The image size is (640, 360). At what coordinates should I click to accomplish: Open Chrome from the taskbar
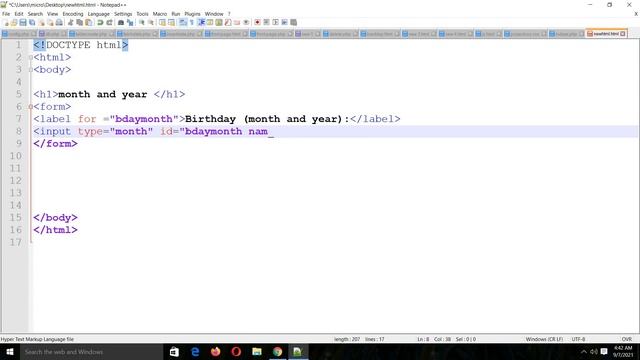point(278,352)
